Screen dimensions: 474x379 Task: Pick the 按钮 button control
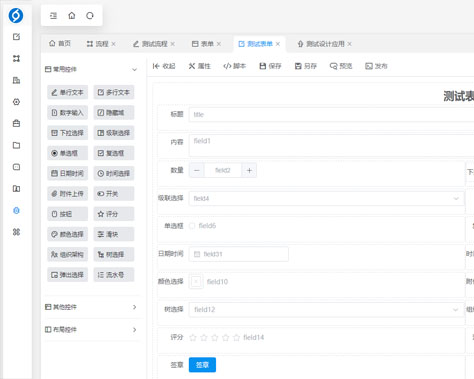click(x=68, y=214)
